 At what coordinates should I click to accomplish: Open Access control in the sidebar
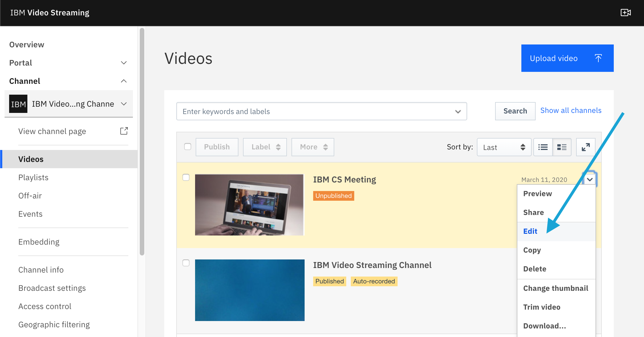coord(45,306)
